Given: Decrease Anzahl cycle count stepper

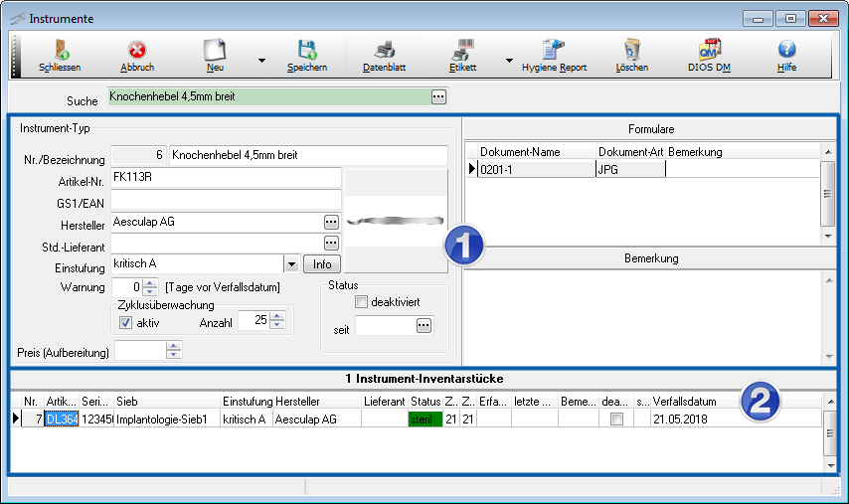Looking at the screenshot, I should pos(277,324).
